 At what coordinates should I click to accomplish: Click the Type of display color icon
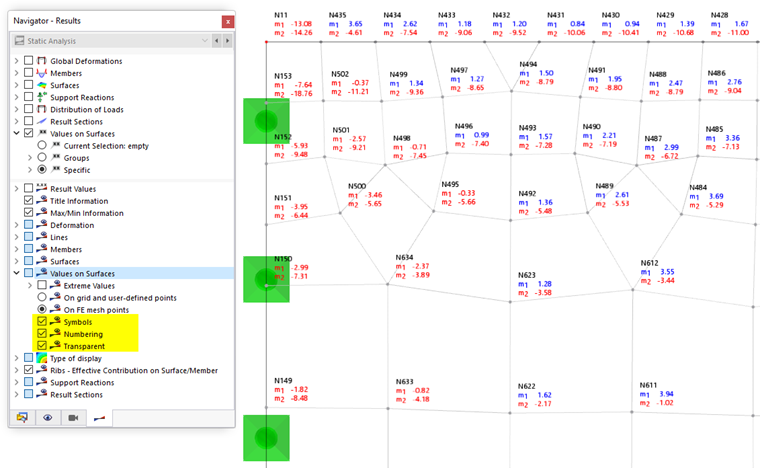(42, 358)
